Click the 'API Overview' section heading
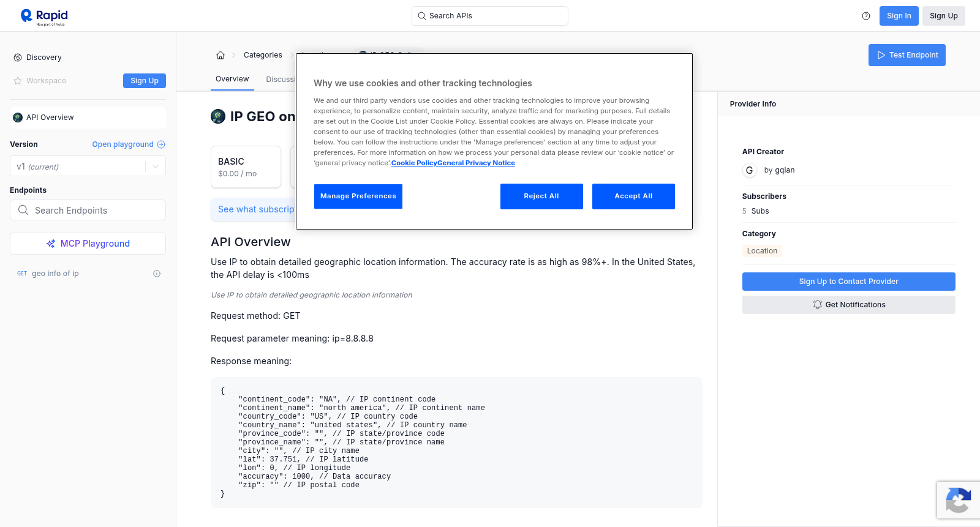The height and width of the screenshot is (527, 980). pos(251,242)
